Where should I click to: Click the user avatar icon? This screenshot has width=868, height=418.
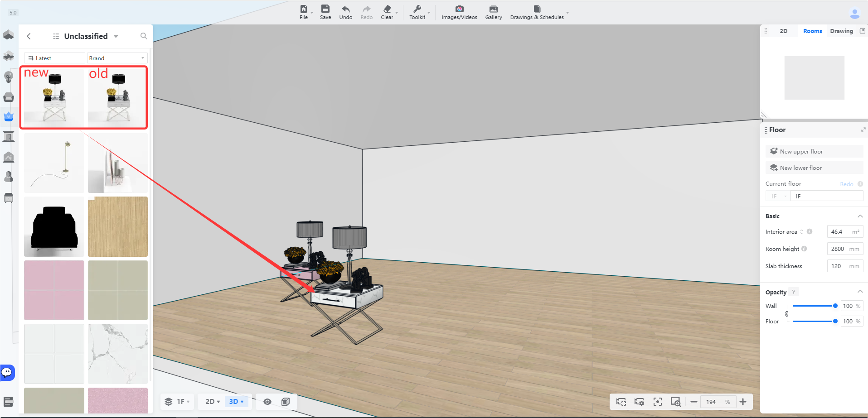(854, 14)
